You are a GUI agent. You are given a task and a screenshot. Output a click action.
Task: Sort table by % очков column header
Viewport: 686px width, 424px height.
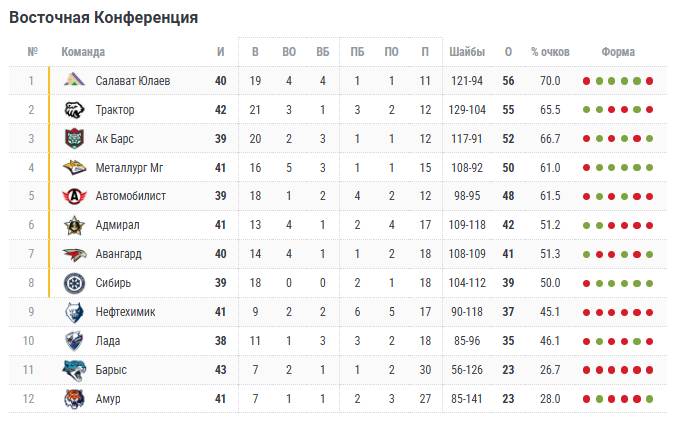[x=550, y=52]
